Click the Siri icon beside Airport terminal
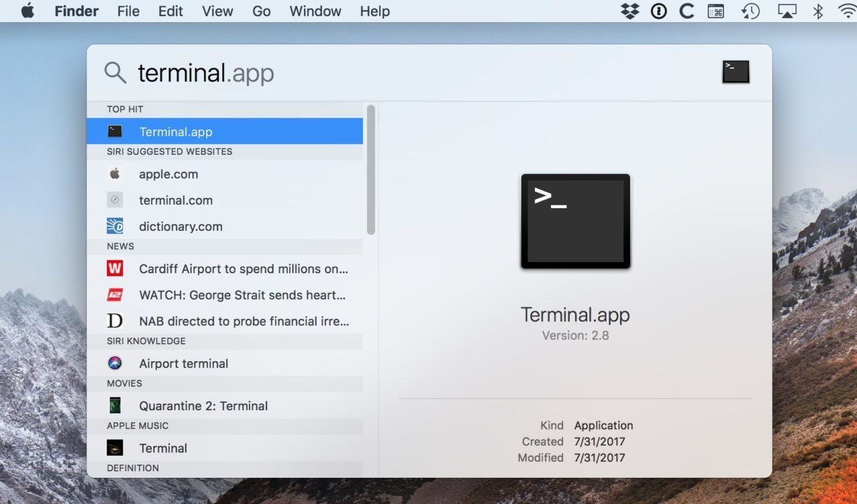The width and height of the screenshot is (857, 504). point(115,363)
